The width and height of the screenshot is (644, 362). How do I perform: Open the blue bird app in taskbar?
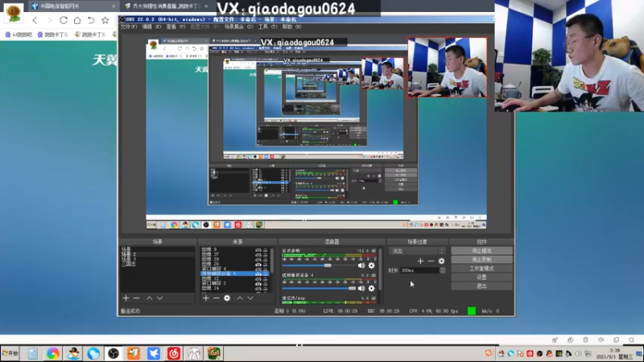154,353
